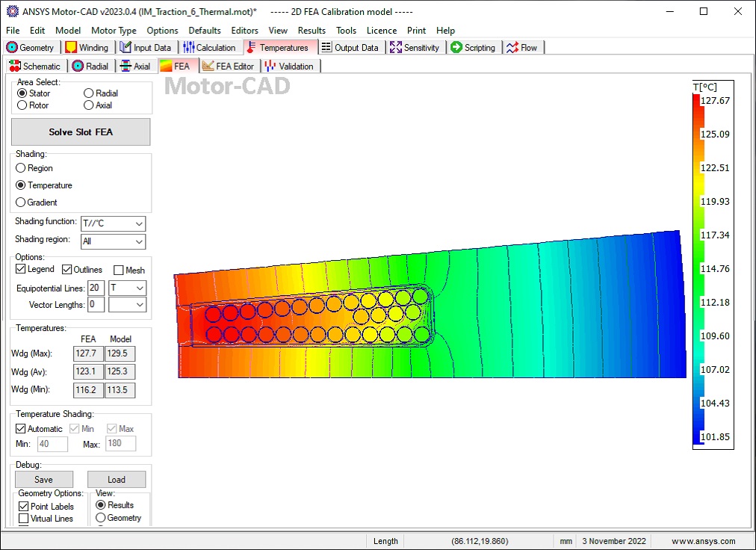Viewport: 756px width, 550px height.
Task: Click the Temperatures thermometer icon
Action: click(251, 47)
